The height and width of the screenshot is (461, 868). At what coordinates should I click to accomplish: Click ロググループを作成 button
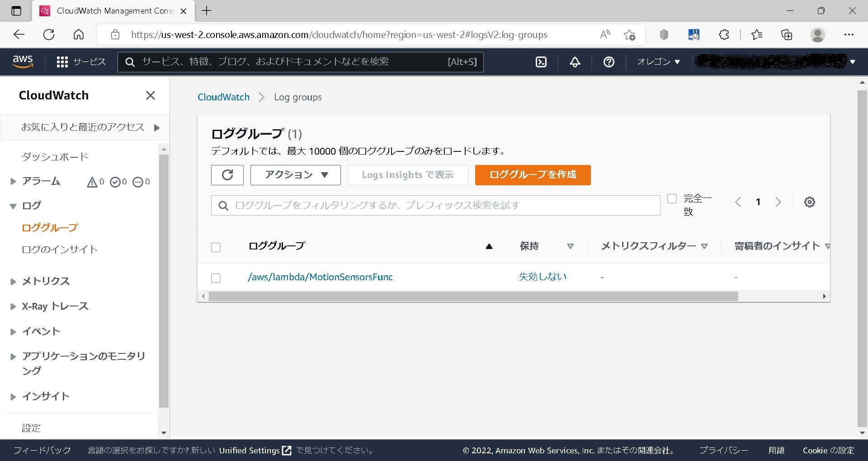(533, 175)
